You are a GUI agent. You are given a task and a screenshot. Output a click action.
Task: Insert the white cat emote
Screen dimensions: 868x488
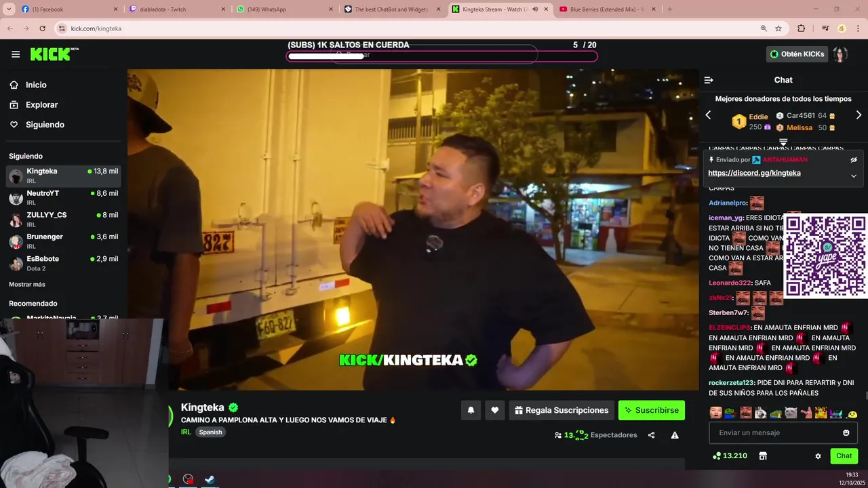pos(791,413)
